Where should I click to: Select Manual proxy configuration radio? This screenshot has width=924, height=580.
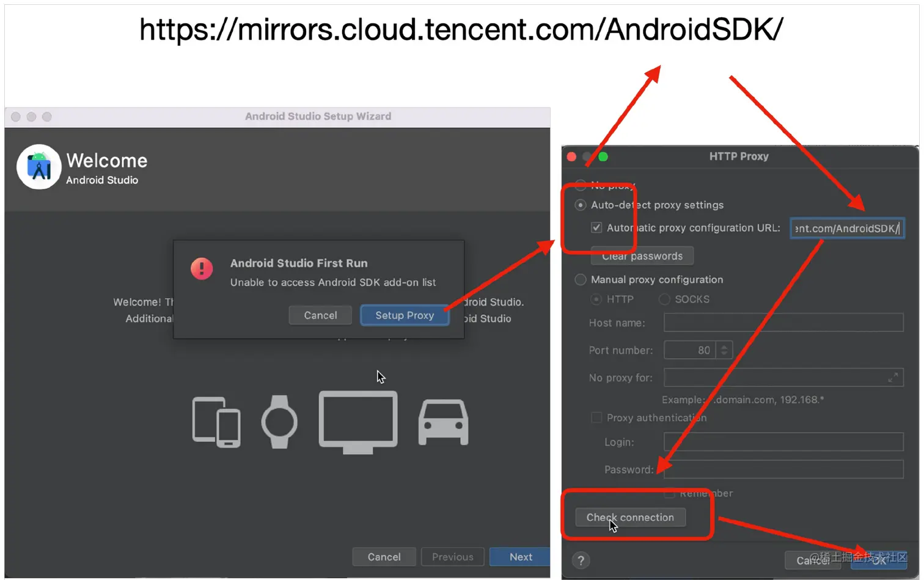click(581, 279)
